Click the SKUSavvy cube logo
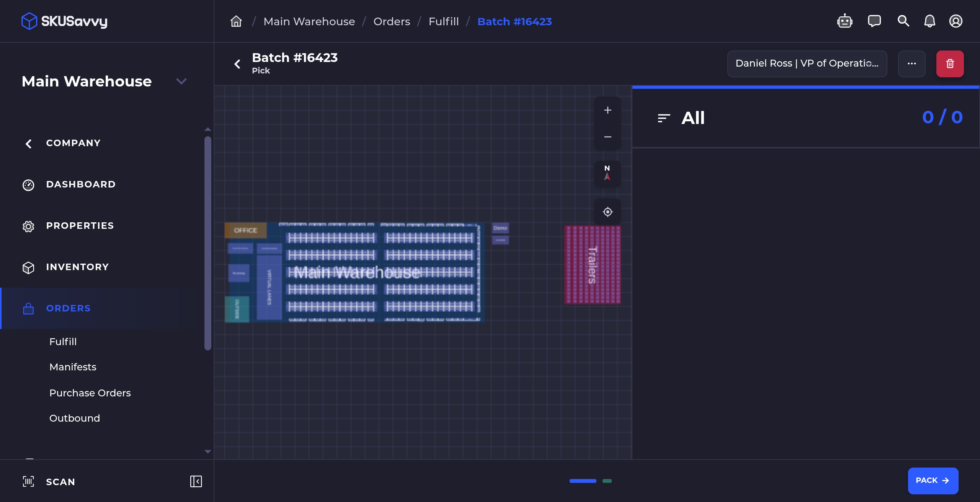Screen dimensions: 980x502 (29, 21)
